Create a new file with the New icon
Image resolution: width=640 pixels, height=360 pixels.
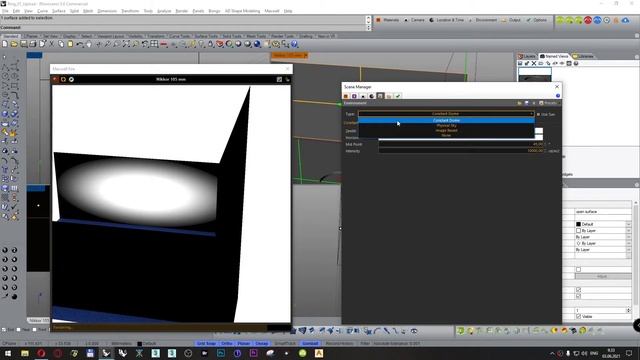tap(5, 44)
